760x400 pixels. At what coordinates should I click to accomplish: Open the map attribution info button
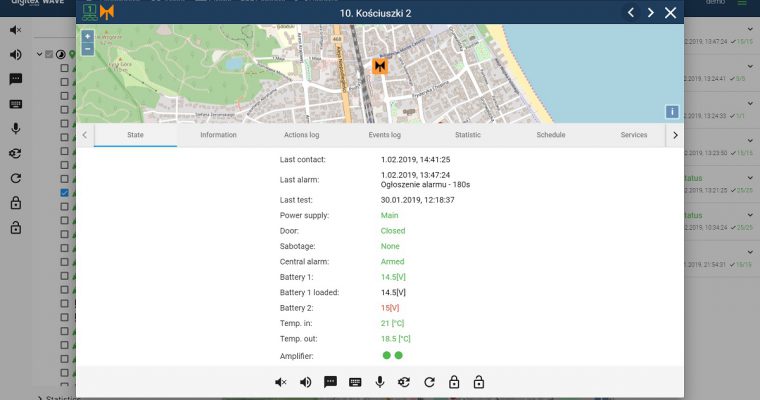[x=672, y=111]
